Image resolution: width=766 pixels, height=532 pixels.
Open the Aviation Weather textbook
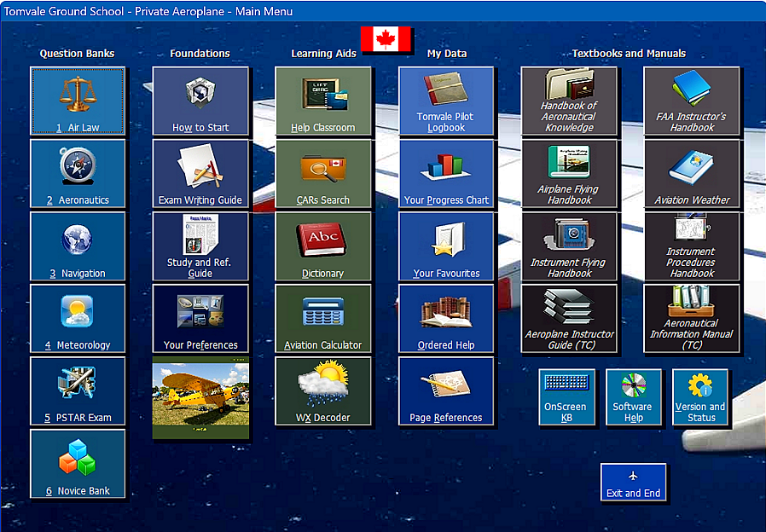(692, 173)
